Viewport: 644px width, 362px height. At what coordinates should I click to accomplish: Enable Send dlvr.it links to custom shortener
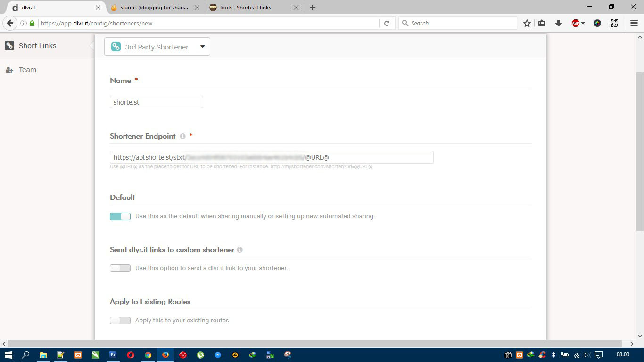click(x=120, y=268)
